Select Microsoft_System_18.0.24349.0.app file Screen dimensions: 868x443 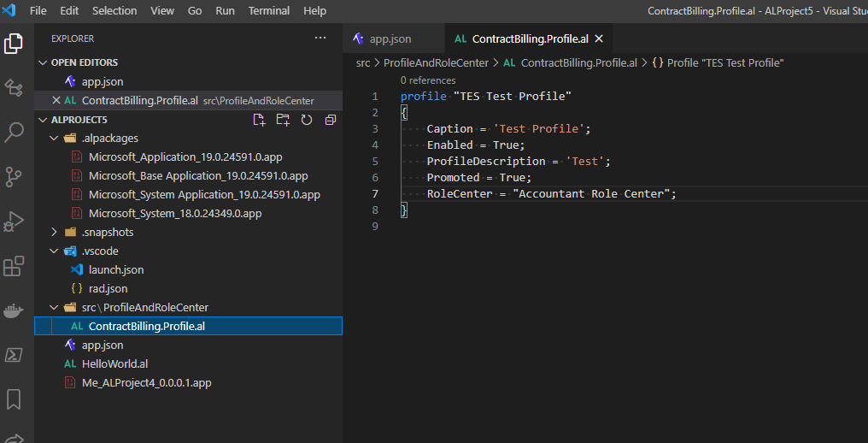[x=188, y=214]
